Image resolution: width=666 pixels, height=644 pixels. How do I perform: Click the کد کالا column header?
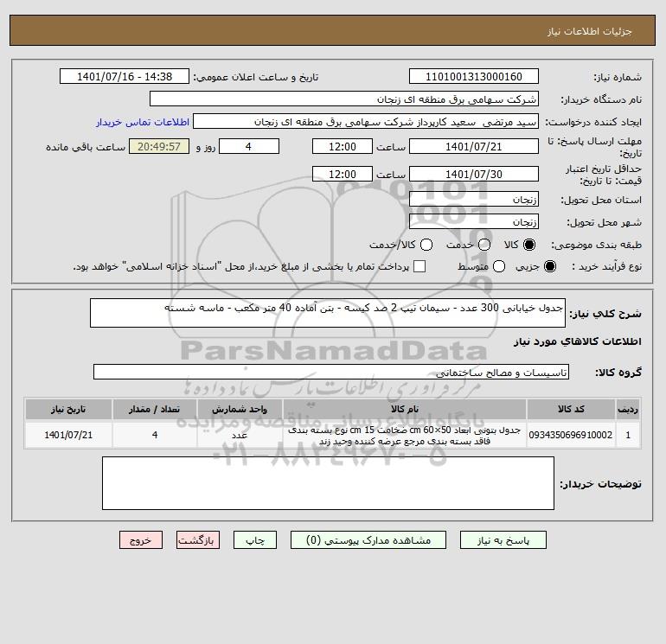(x=571, y=409)
